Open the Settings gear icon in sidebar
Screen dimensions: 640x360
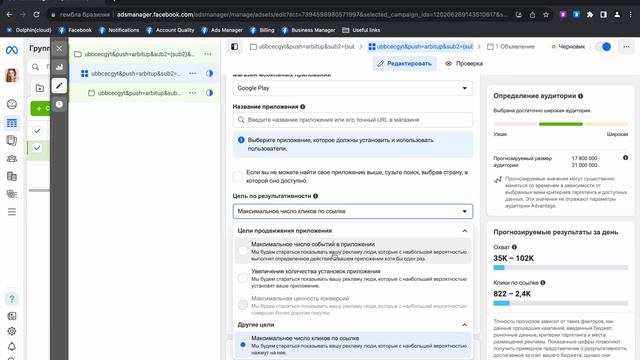pos(11,331)
